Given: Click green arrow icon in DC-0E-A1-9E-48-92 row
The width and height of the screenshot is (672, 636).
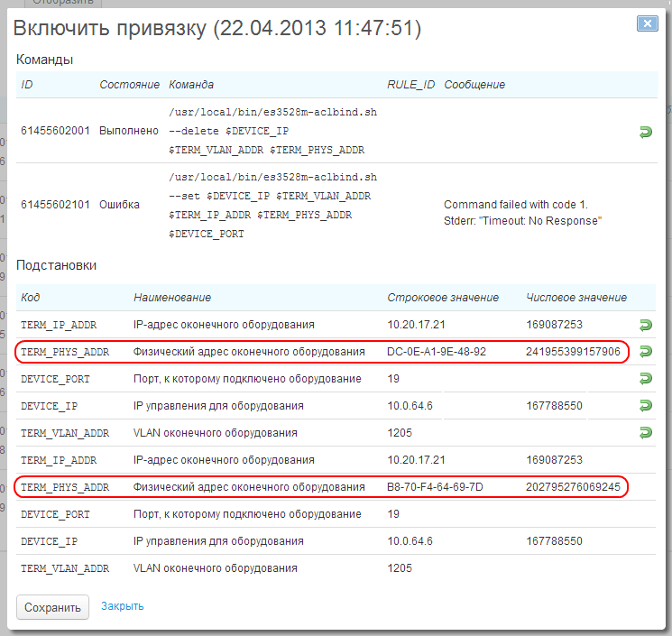Looking at the screenshot, I should [x=646, y=352].
